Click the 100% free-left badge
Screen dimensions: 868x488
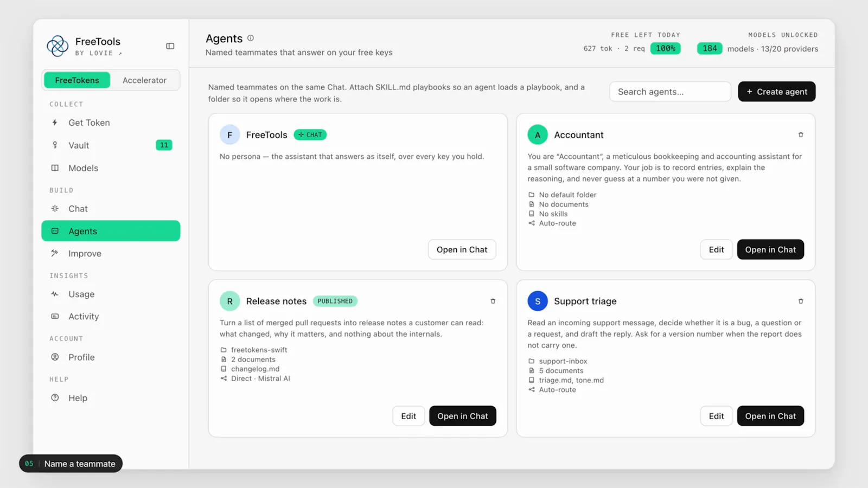tap(666, 48)
